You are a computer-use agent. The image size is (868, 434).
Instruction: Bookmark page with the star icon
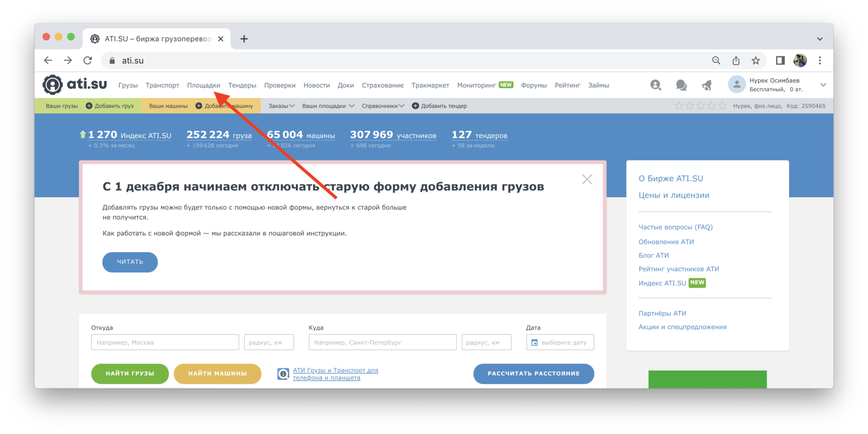(755, 60)
